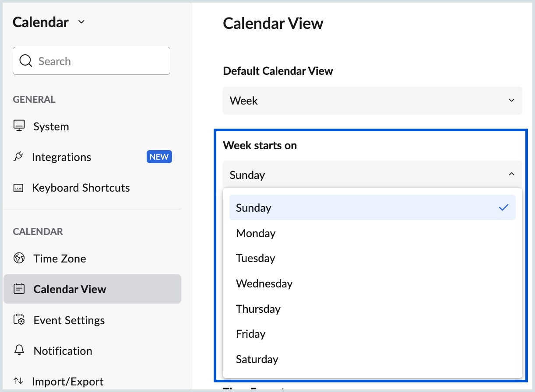The width and height of the screenshot is (535, 392).
Task: Click the magnifier icon in search box
Action: (26, 61)
